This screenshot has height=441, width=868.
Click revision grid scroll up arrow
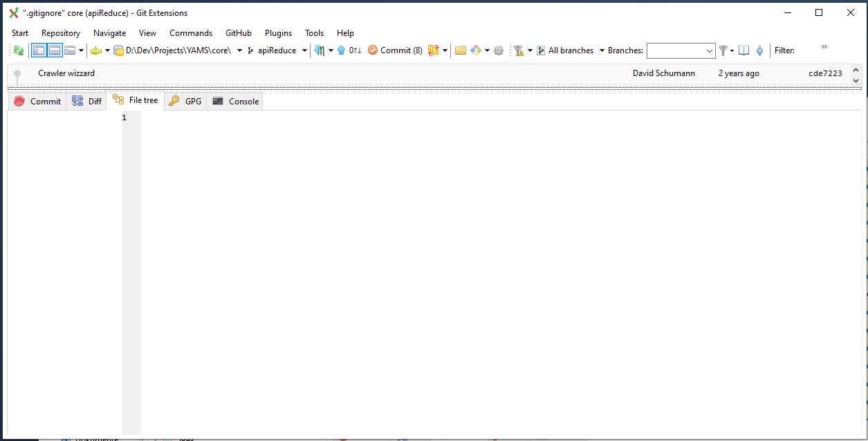tap(856, 70)
